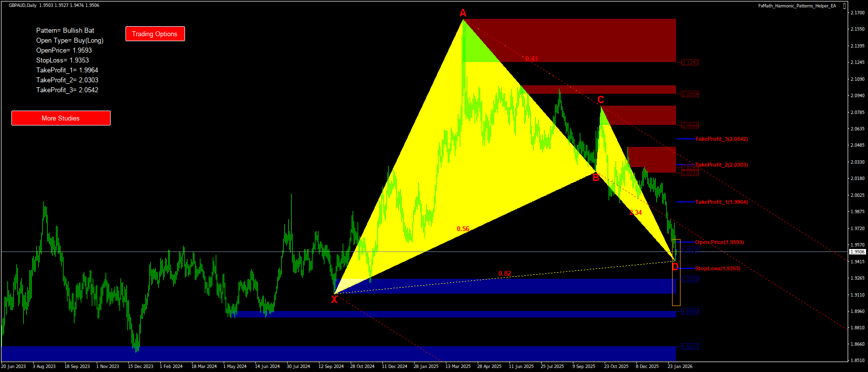Select the 0.43 ratio label
This screenshot has height=372, width=868.
[532, 59]
